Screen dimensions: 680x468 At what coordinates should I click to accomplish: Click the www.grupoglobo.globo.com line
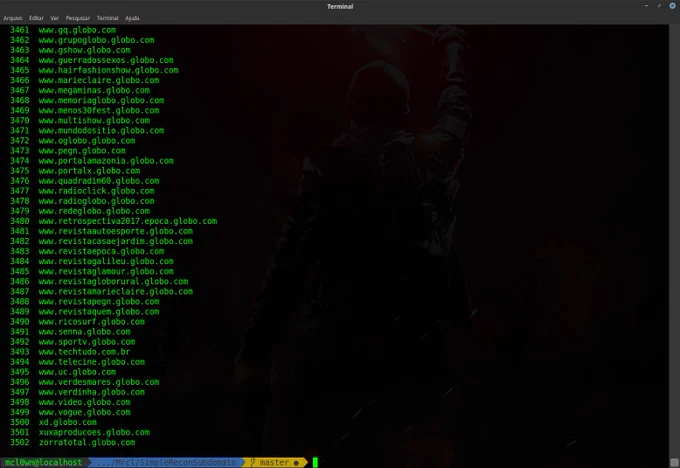pos(96,40)
